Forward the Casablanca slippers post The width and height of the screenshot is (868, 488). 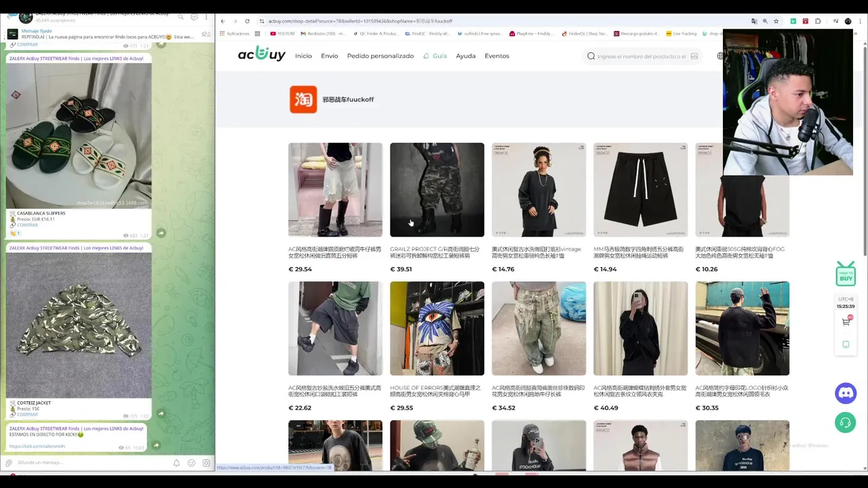point(161,233)
